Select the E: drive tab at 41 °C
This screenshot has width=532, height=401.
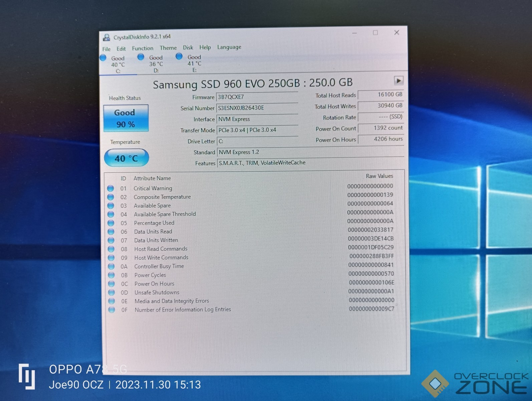[x=194, y=63]
